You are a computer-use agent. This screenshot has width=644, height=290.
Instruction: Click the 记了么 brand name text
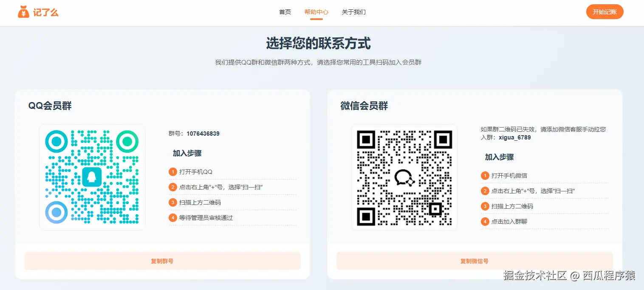click(46, 12)
